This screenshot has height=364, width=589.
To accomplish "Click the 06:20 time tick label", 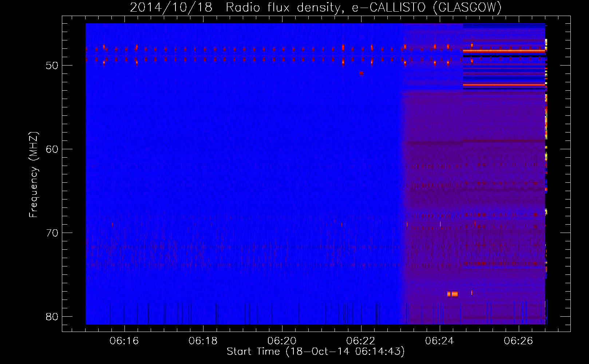I will click(282, 341).
